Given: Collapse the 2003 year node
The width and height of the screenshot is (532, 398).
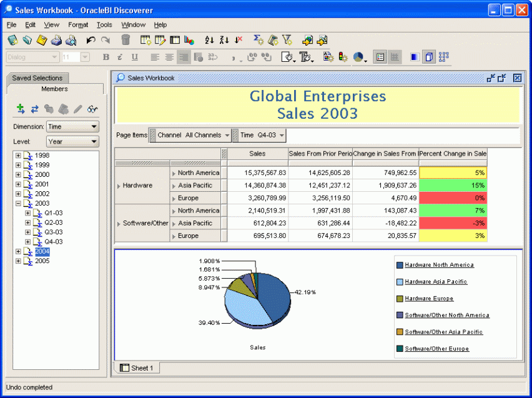Looking at the screenshot, I should click(x=18, y=204).
